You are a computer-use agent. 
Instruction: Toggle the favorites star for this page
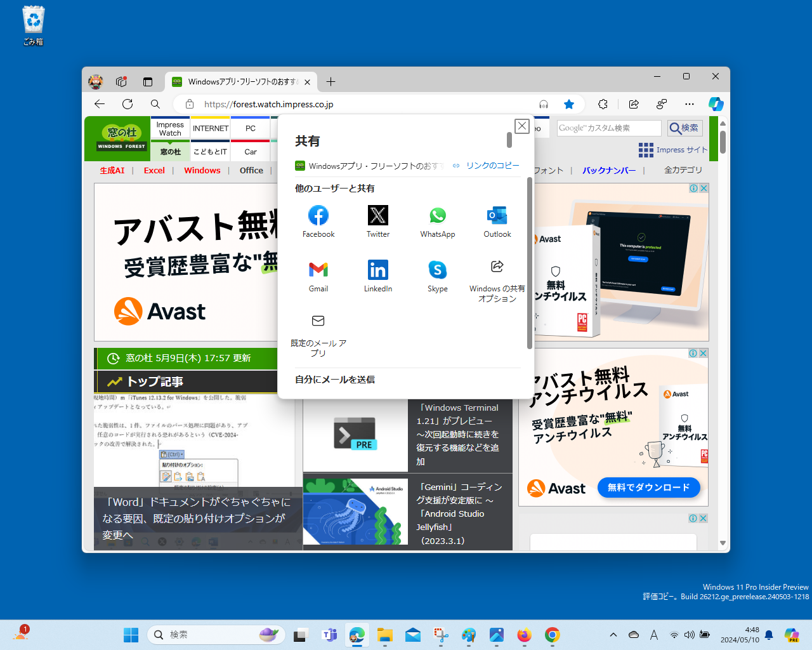click(x=568, y=104)
